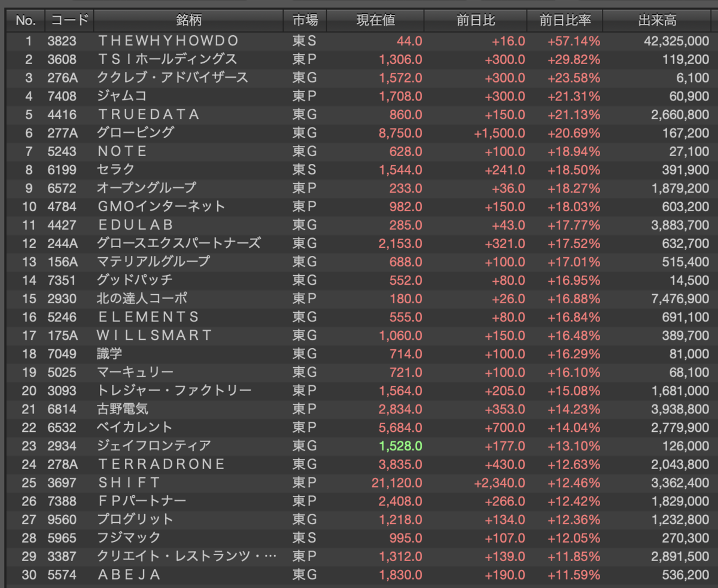
Task: Select the ジェイフロンティア stock name
Action: (x=154, y=446)
